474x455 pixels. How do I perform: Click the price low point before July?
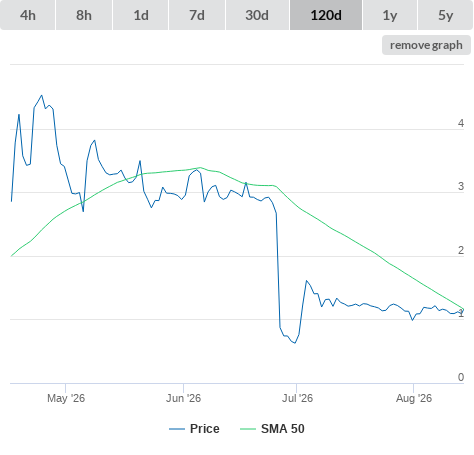(x=295, y=343)
